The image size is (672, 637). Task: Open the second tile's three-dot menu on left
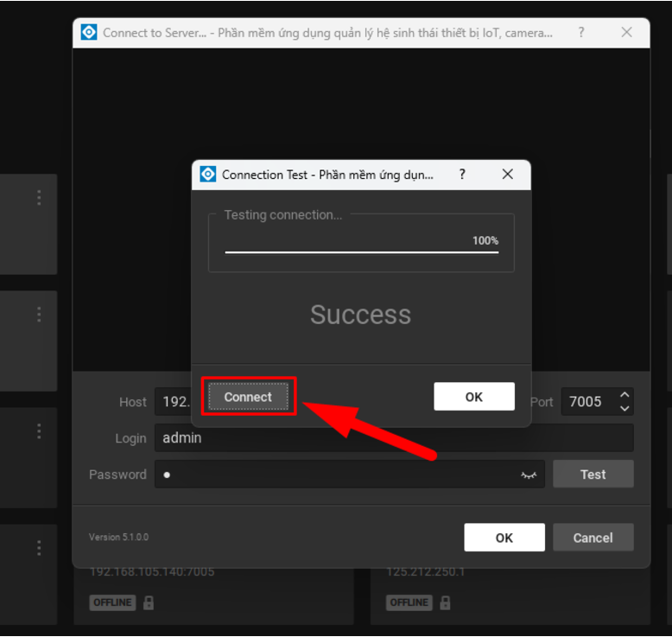pyautogui.click(x=39, y=315)
